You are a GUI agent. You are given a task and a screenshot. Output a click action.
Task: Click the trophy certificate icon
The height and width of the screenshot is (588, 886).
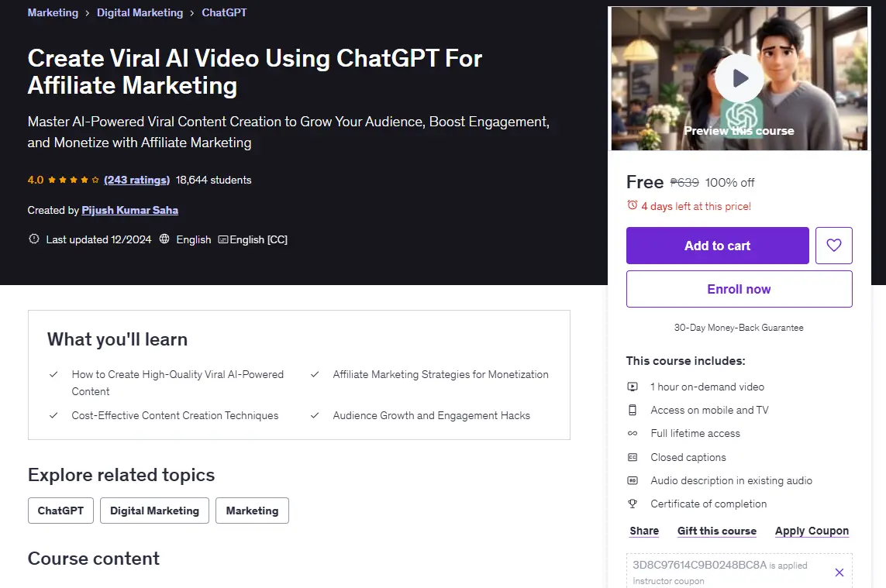coord(633,504)
